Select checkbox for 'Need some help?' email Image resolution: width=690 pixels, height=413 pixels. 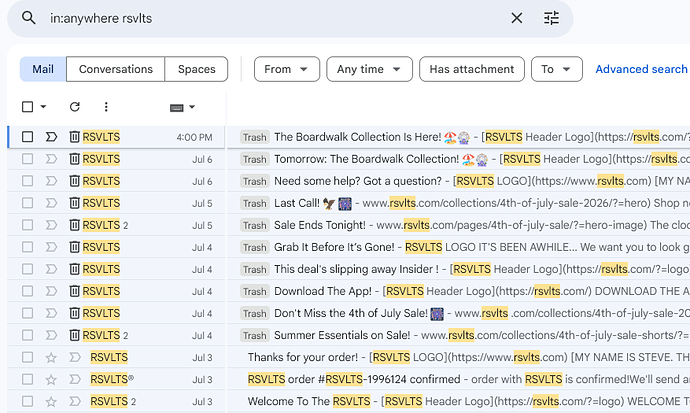(x=27, y=181)
